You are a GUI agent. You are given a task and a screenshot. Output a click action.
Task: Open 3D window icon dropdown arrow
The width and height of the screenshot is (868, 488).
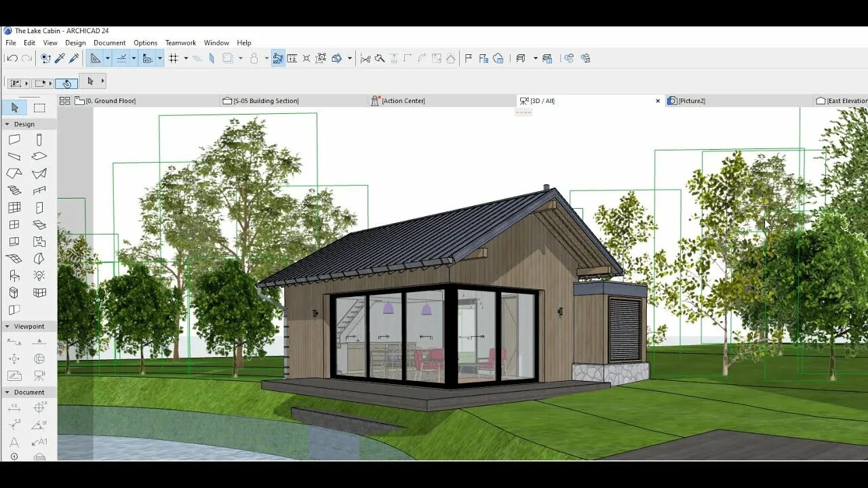[535, 58]
